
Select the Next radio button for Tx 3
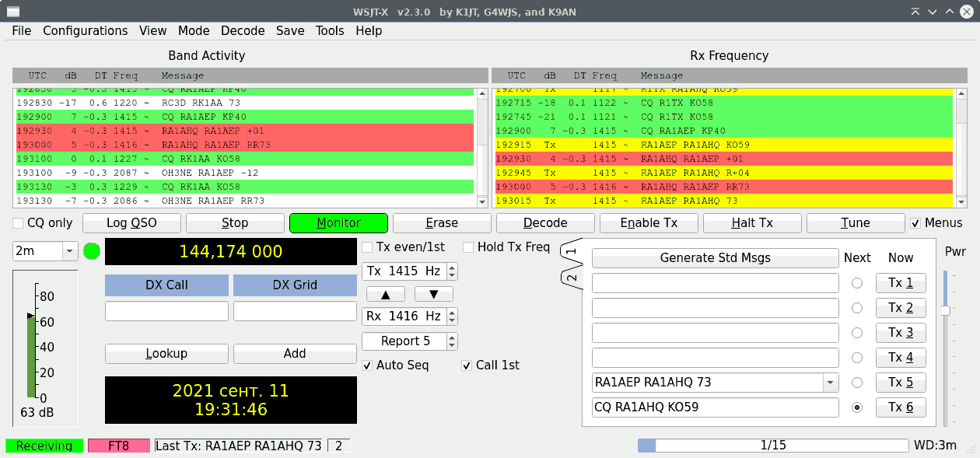857,333
